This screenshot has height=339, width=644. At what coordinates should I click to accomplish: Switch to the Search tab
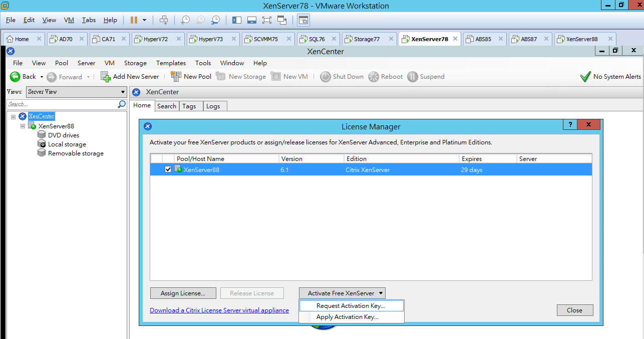167,106
